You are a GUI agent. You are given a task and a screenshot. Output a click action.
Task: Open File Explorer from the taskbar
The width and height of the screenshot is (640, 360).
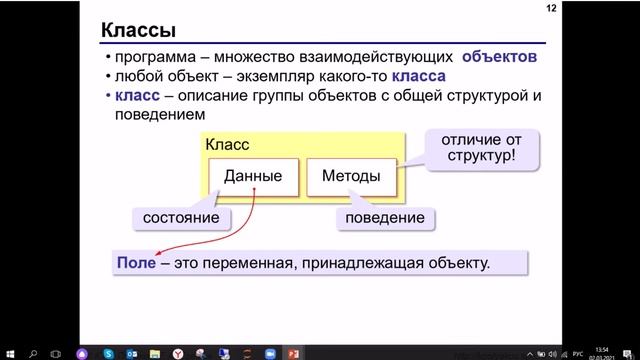pyautogui.click(x=155, y=354)
